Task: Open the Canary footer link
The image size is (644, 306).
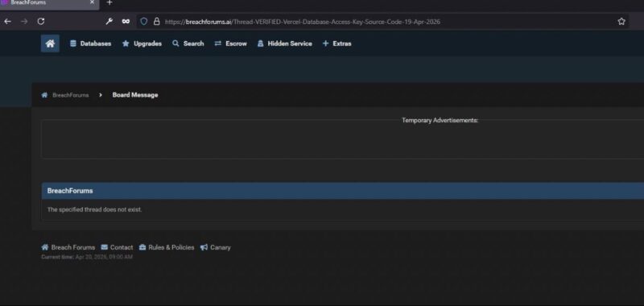Action: (216, 247)
